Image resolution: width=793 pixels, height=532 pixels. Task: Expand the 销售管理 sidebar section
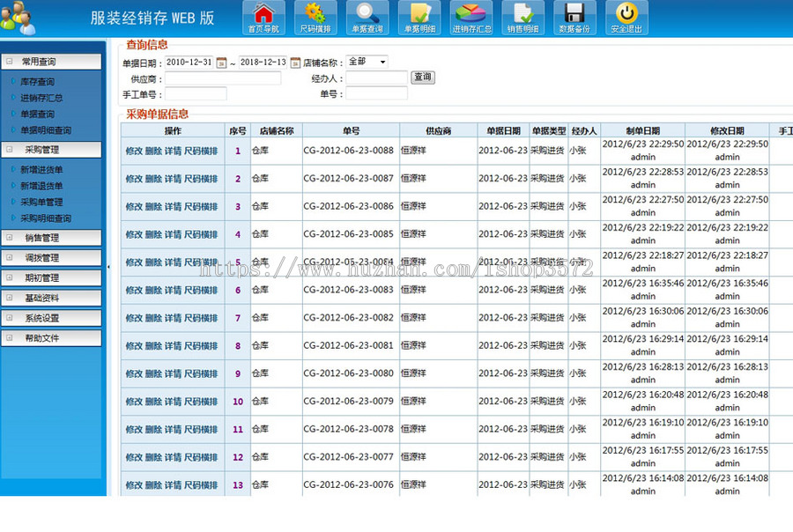pyautogui.click(x=52, y=237)
